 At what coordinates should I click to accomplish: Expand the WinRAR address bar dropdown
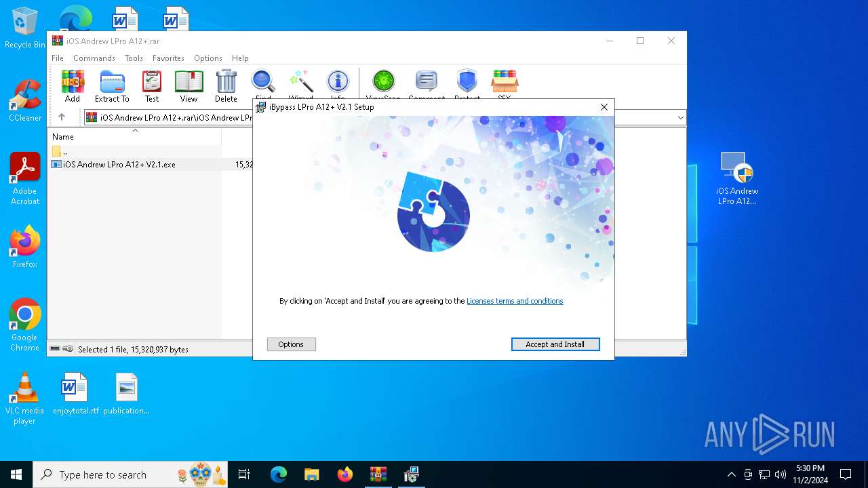(x=680, y=118)
